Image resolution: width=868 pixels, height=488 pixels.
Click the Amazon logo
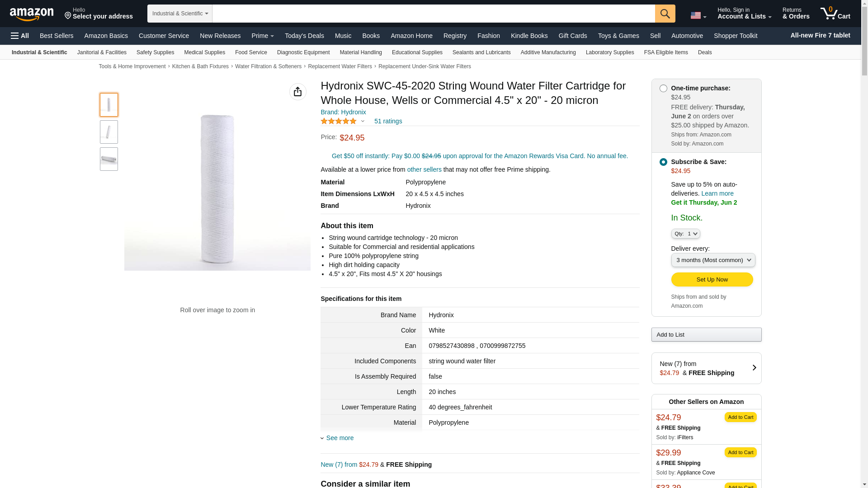[x=32, y=14]
